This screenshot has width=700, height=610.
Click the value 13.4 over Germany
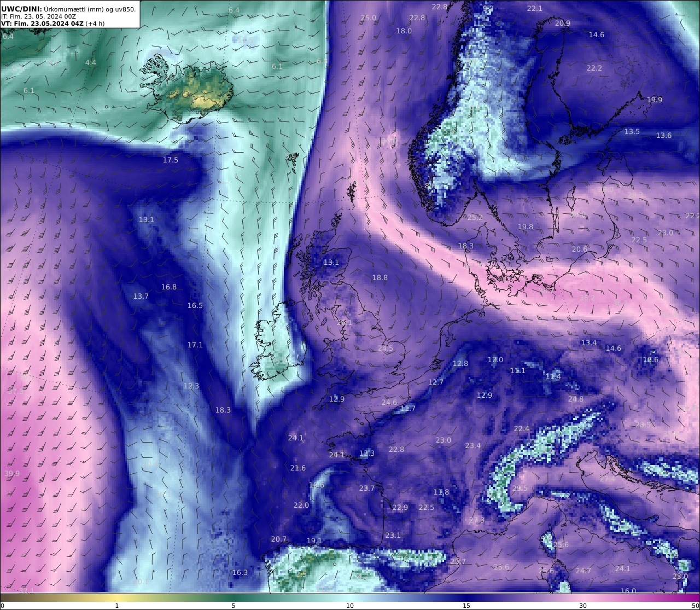click(x=589, y=342)
